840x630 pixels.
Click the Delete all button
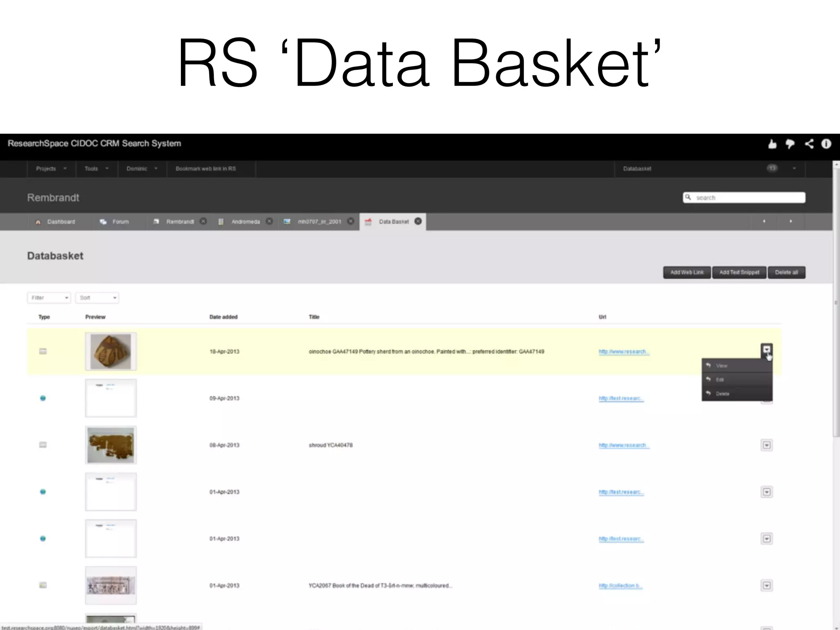pyautogui.click(x=787, y=272)
